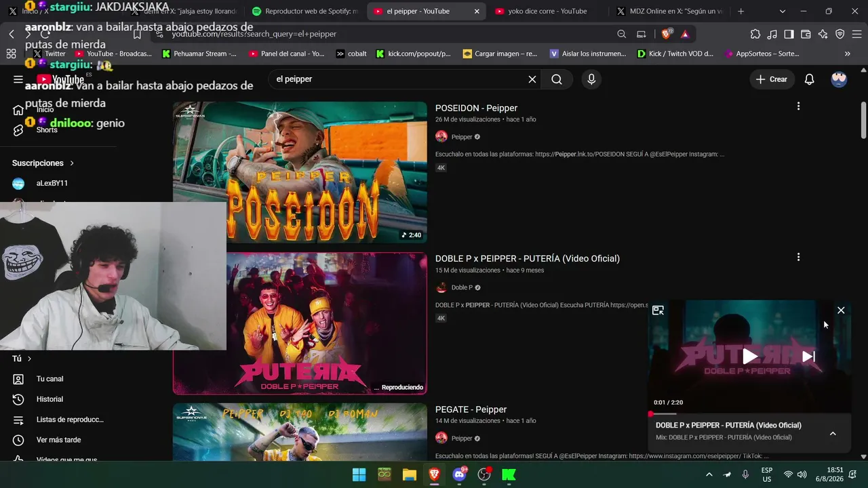Close the 'el peipper - YouTube' tab
868x488 pixels.
(477, 12)
